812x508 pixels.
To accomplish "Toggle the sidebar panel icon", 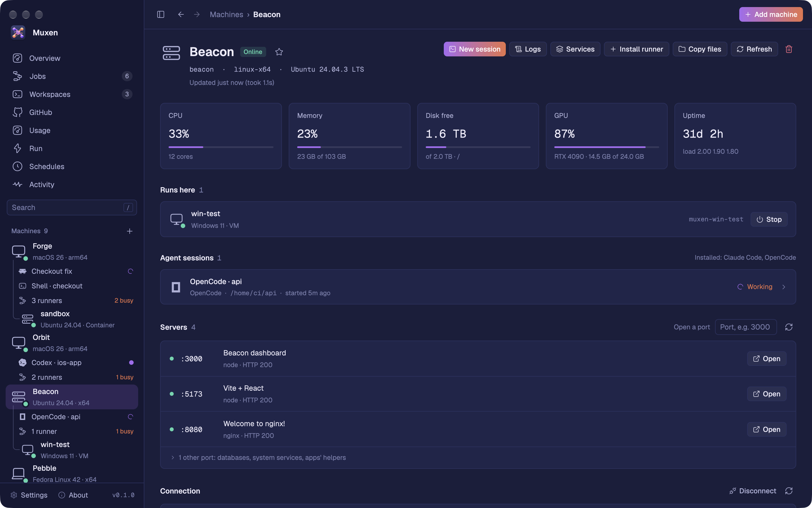I will pos(161,14).
